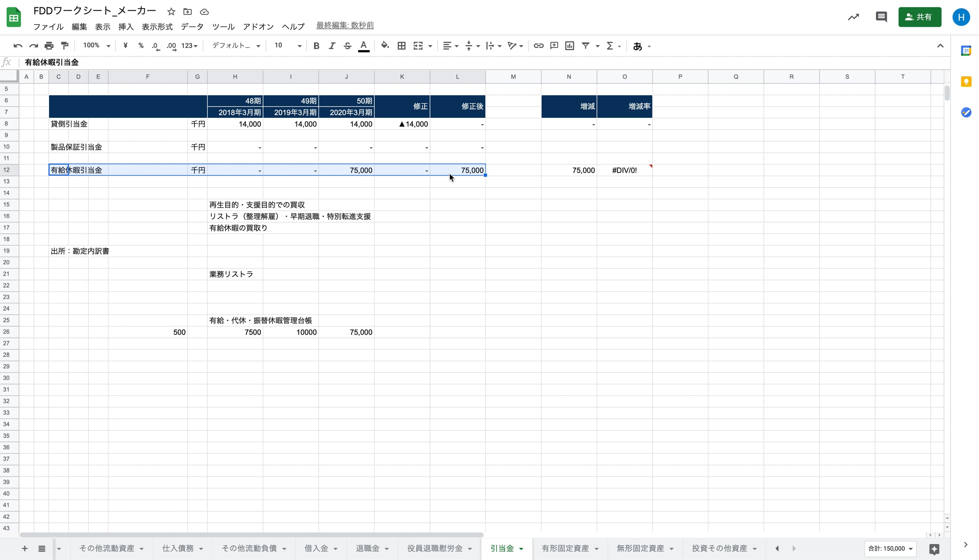Image resolution: width=979 pixels, height=560 pixels.
Task: Toggle bold formatting on the selected cell
Action: (316, 45)
